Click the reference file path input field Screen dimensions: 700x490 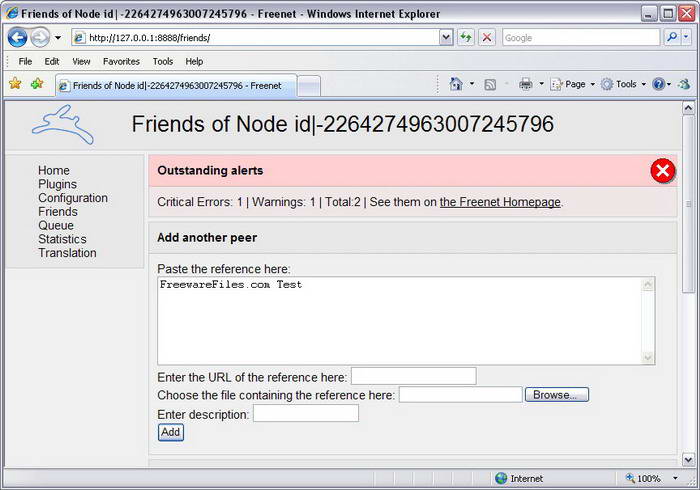[460, 394]
